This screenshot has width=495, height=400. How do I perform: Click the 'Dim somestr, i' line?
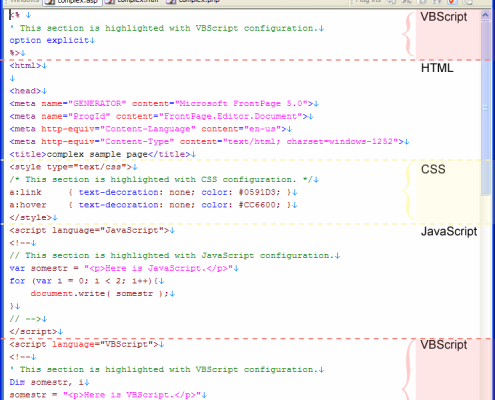pos(47,382)
